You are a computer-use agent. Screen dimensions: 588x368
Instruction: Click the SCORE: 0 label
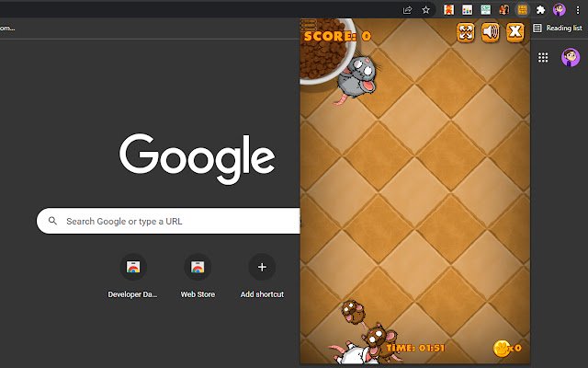(337, 37)
